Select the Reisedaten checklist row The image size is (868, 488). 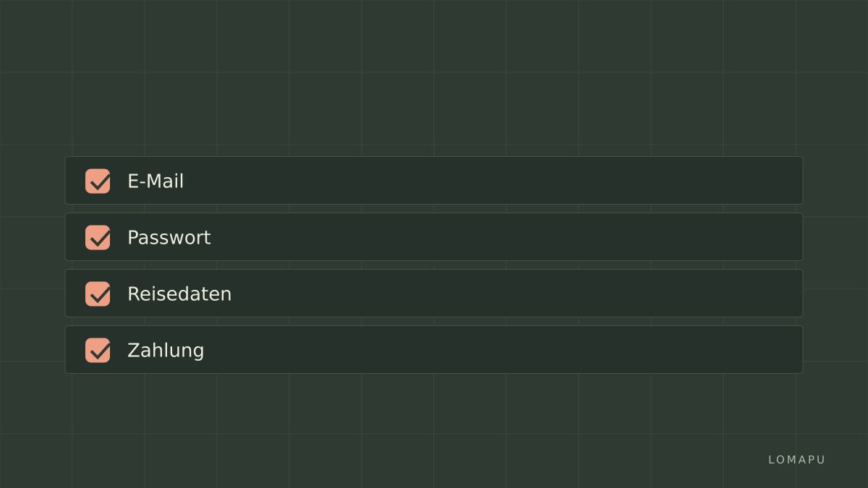(434, 294)
